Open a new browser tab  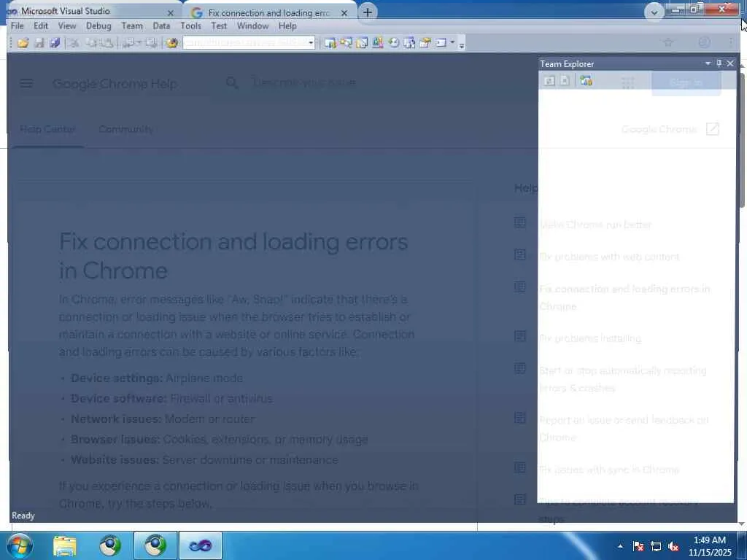(x=368, y=12)
